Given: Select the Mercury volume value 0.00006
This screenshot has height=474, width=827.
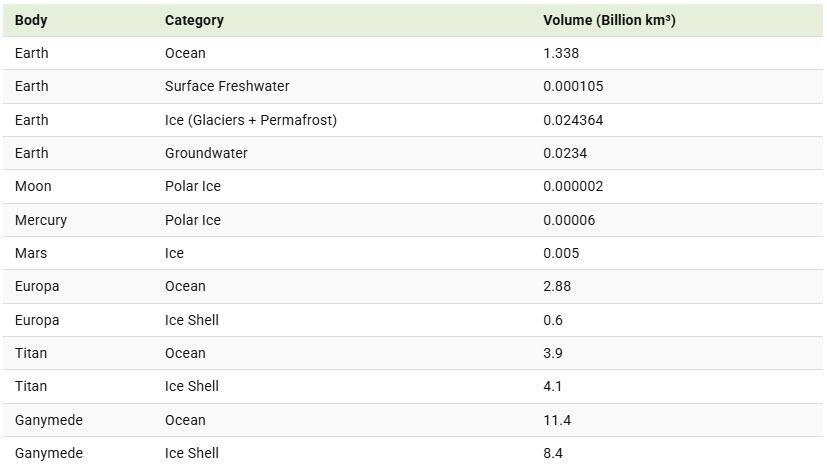Looking at the screenshot, I should (x=569, y=220).
